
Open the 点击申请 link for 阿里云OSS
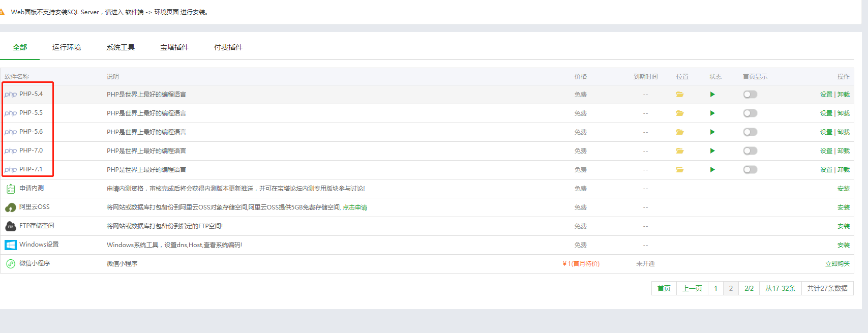355,207
